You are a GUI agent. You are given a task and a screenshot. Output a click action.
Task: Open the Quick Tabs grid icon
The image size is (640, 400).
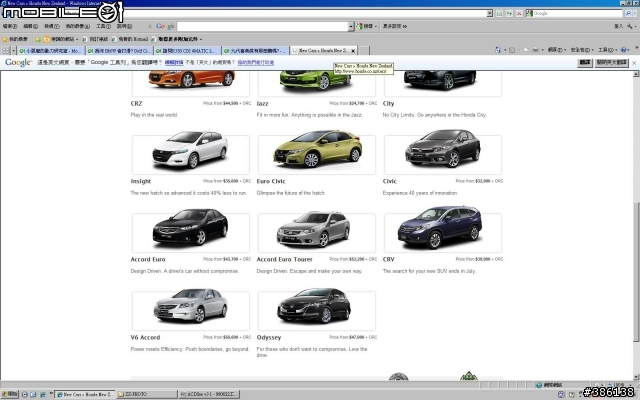pyautogui.click(x=5, y=51)
